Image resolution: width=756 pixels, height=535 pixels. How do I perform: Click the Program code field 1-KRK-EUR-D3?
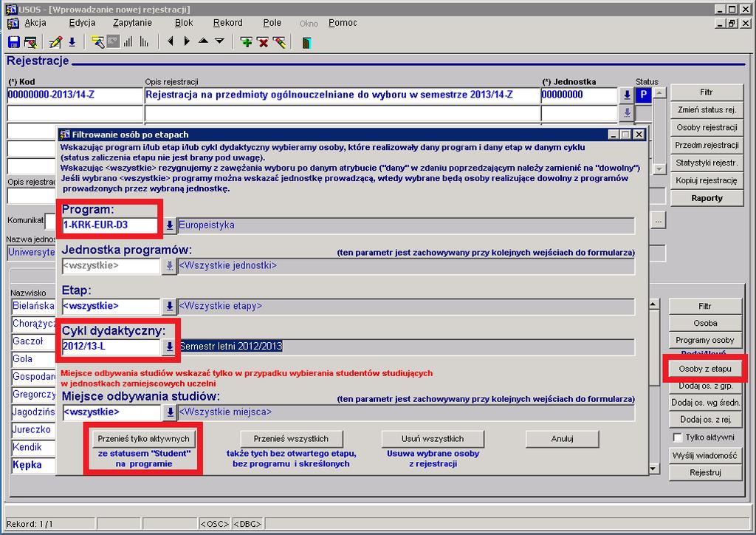pyautogui.click(x=110, y=225)
